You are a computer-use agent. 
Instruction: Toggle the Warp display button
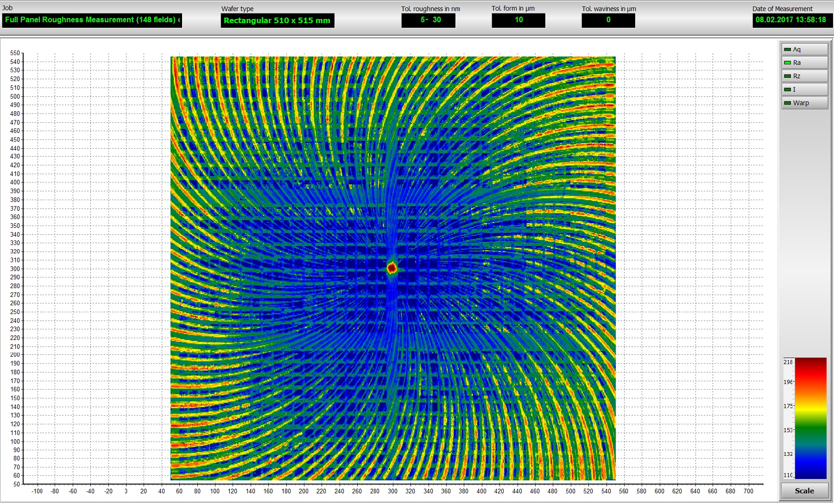click(805, 103)
